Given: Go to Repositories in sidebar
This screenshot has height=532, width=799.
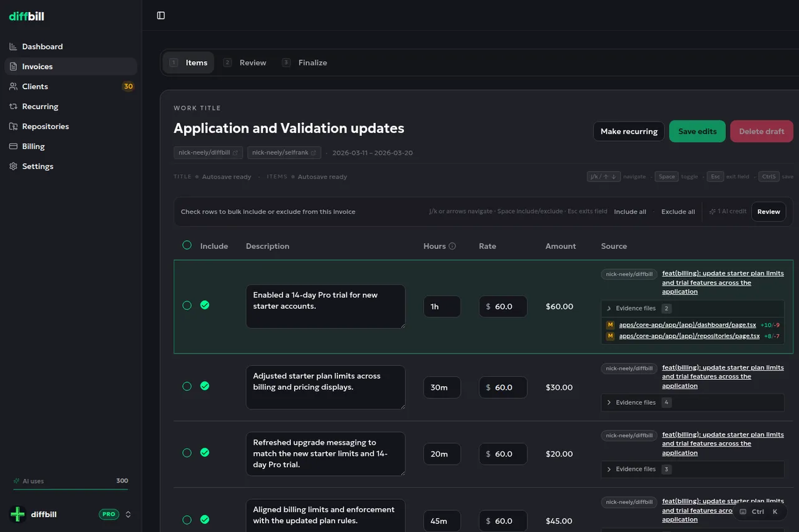Looking at the screenshot, I should [x=71, y=127].
